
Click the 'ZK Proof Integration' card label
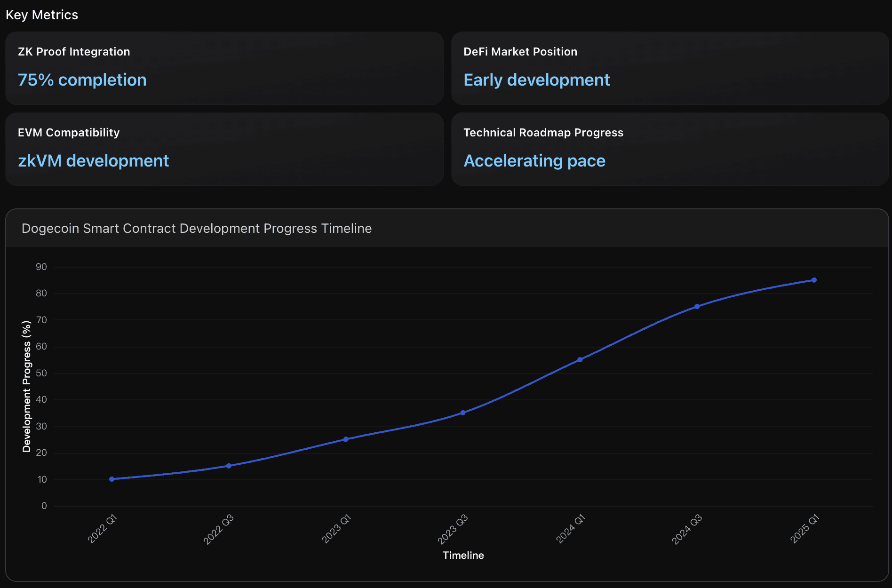[74, 52]
